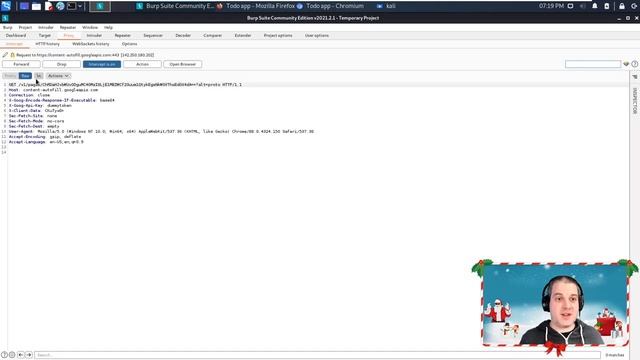Toggle the \n non-printable characters button
This screenshot has height=360, width=640.
click(x=39, y=76)
